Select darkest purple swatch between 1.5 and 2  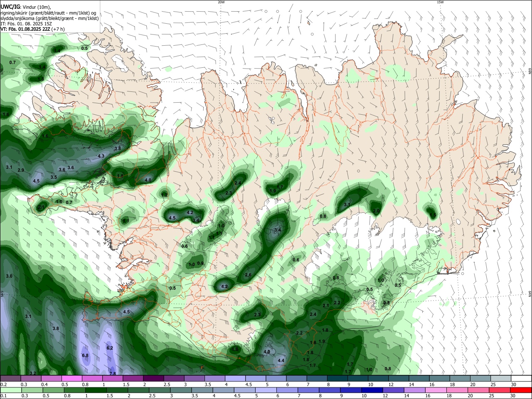click(153, 378)
